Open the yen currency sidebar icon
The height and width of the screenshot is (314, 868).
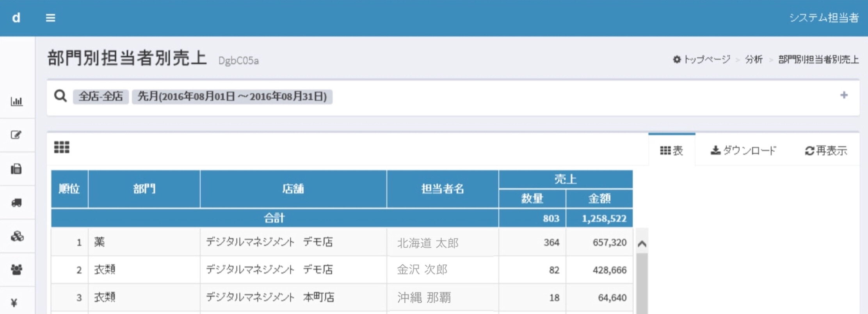point(14,303)
